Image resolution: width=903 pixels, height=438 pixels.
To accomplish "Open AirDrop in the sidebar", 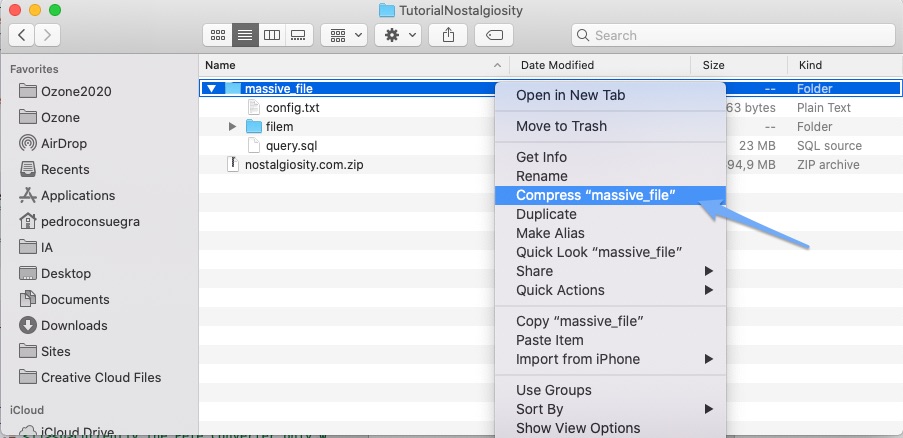I will tap(65, 143).
